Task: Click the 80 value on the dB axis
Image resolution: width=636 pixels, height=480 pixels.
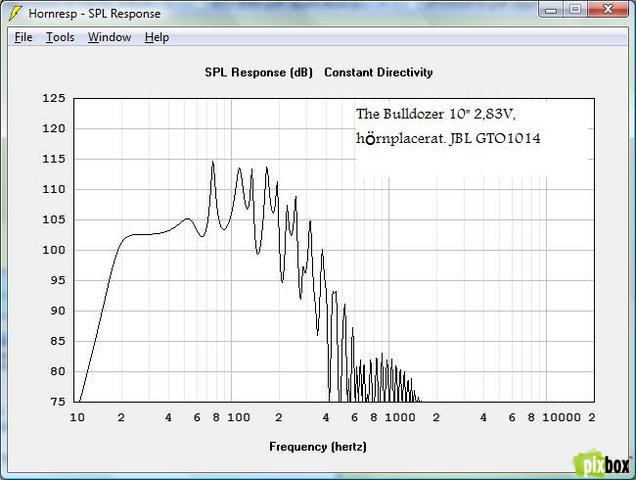Action: pyautogui.click(x=58, y=371)
